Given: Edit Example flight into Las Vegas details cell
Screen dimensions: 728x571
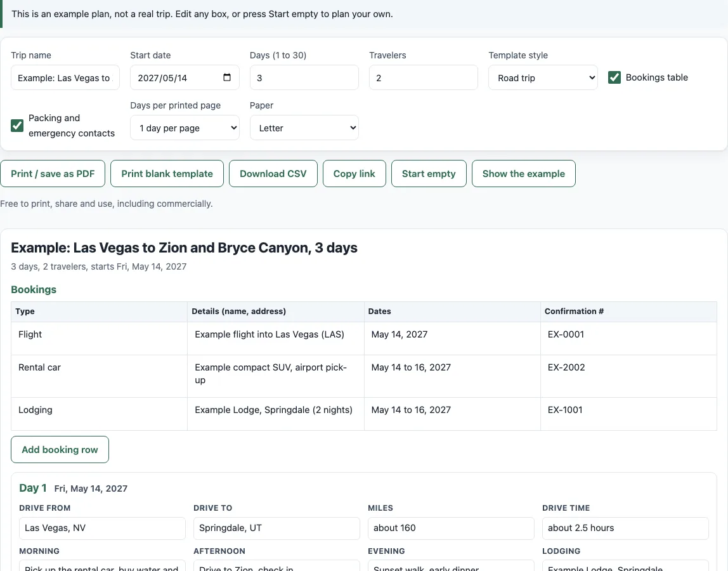Looking at the screenshot, I should coord(276,339).
